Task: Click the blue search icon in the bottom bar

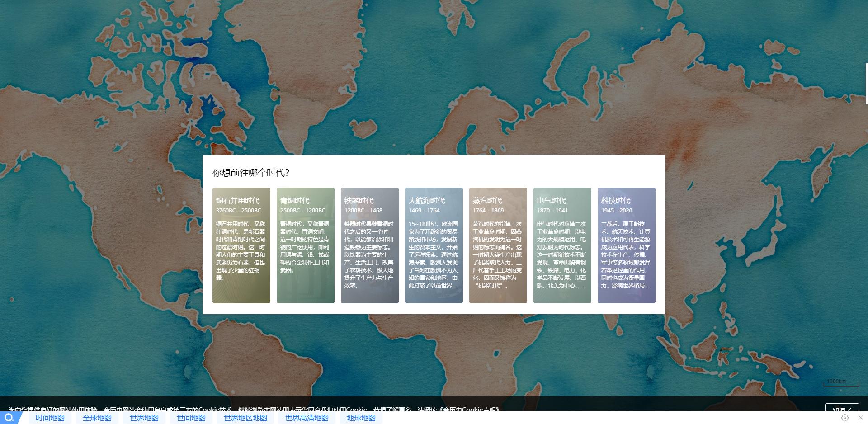Action: click(9, 418)
